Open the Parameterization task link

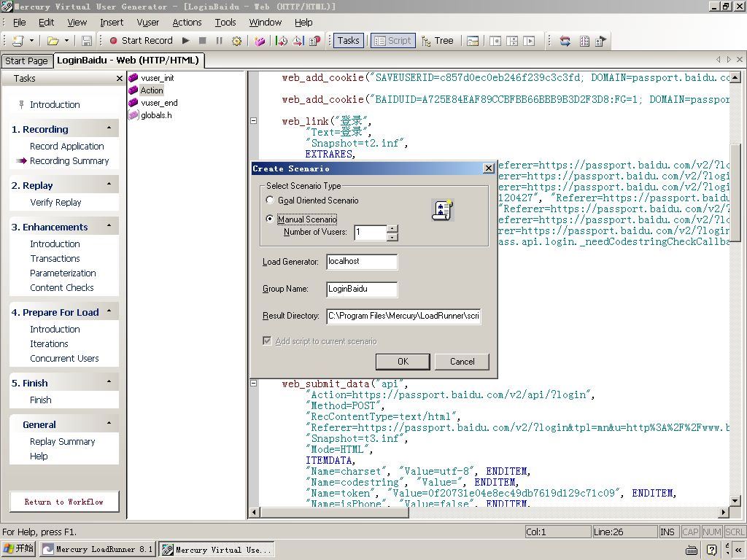pos(63,273)
